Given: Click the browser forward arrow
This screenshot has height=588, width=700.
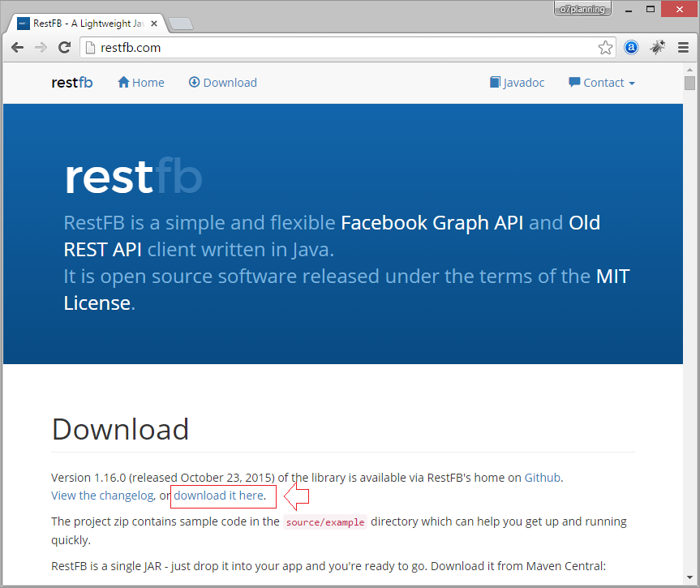Looking at the screenshot, I should [41, 47].
